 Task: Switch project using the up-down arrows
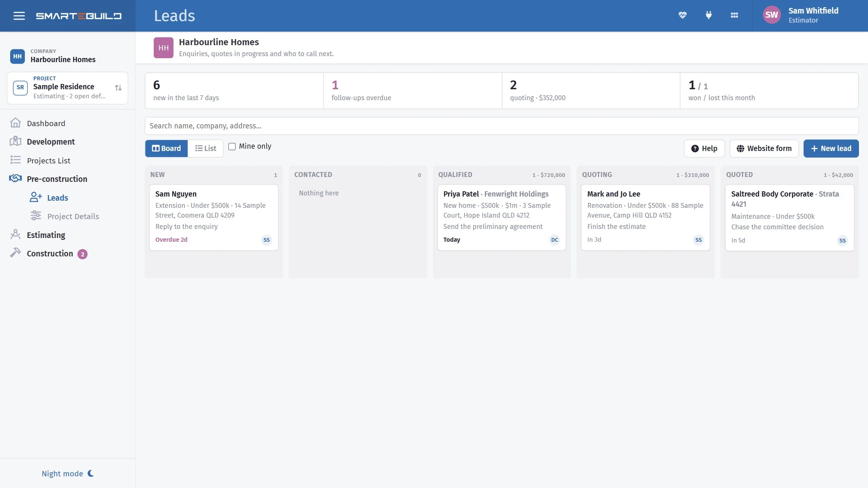[x=118, y=88]
